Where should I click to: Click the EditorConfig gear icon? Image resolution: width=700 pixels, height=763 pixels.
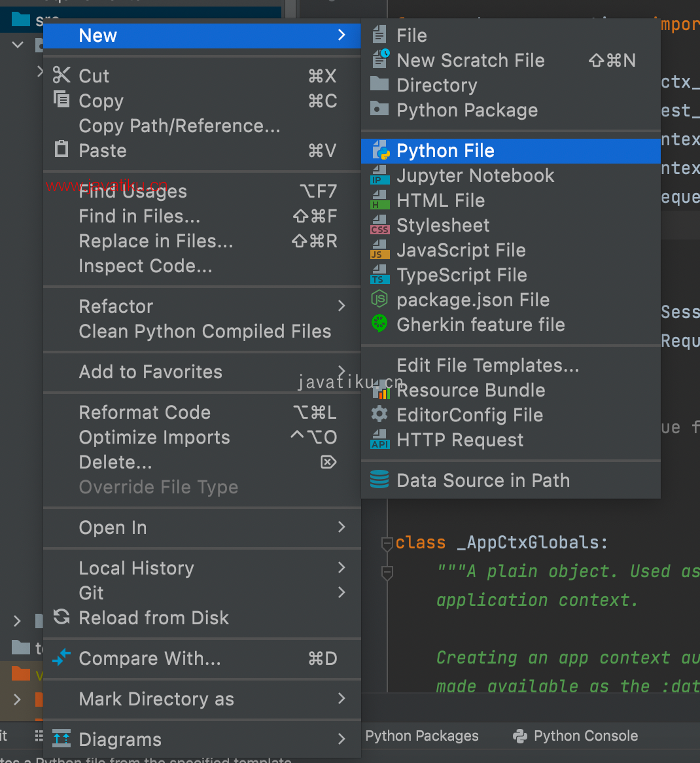[379, 414]
